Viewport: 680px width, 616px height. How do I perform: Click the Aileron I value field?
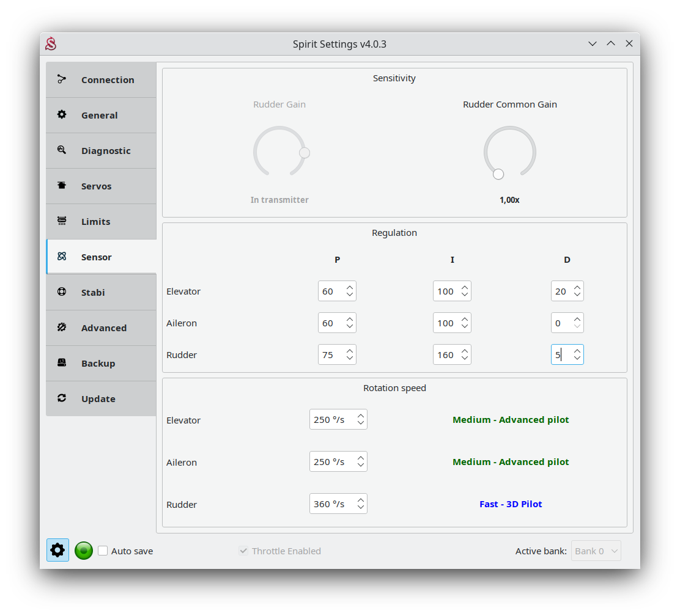(445, 323)
